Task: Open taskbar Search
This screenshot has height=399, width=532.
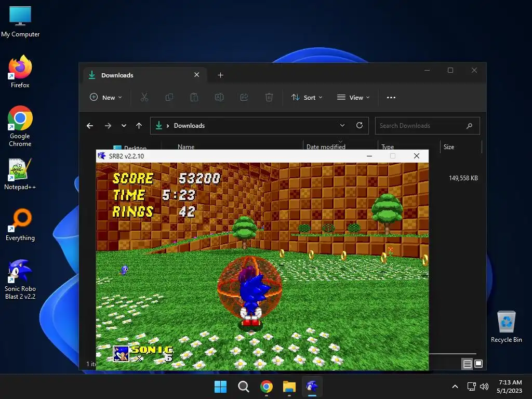Action: [x=243, y=387]
